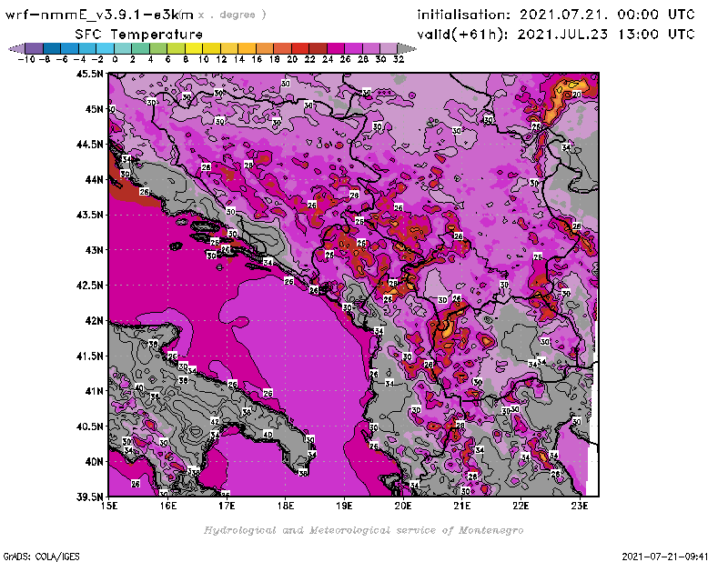Click the valid(+61h) time text

pyautogui.click(x=556, y=35)
